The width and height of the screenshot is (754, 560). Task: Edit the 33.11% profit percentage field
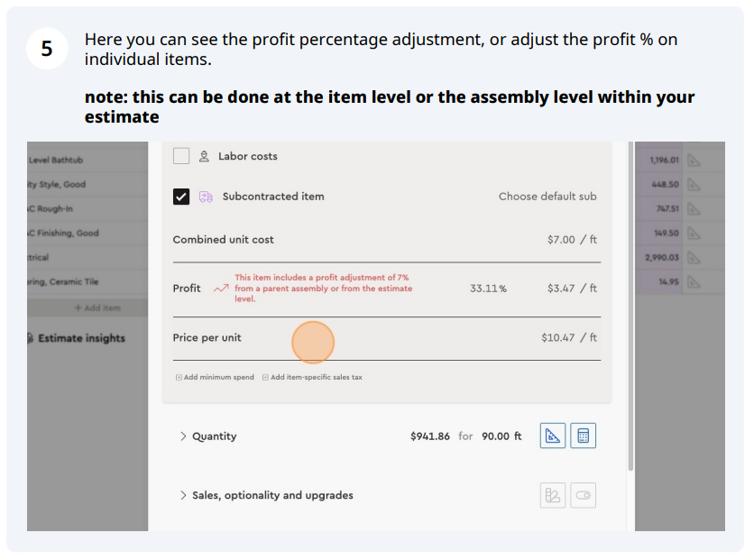[488, 289]
